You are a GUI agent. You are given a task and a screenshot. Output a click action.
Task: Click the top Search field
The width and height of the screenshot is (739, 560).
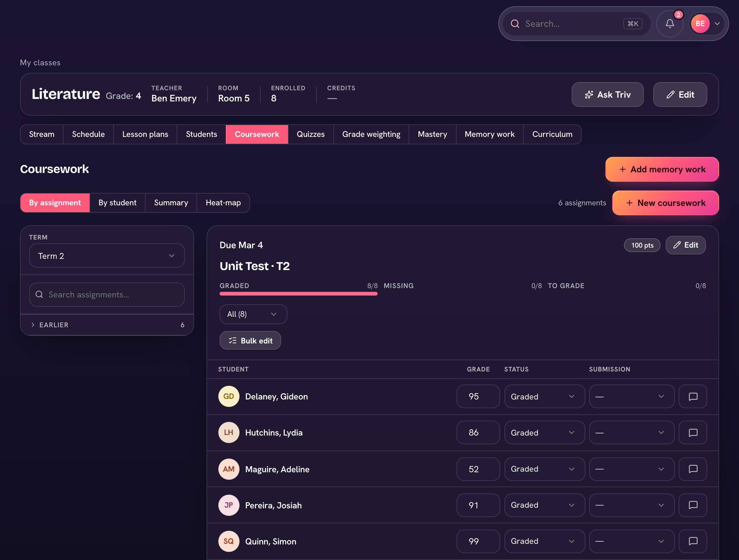576,24
